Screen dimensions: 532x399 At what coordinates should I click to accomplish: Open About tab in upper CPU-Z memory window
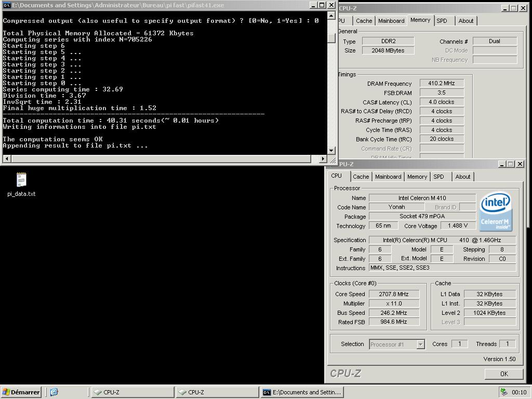click(466, 21)
